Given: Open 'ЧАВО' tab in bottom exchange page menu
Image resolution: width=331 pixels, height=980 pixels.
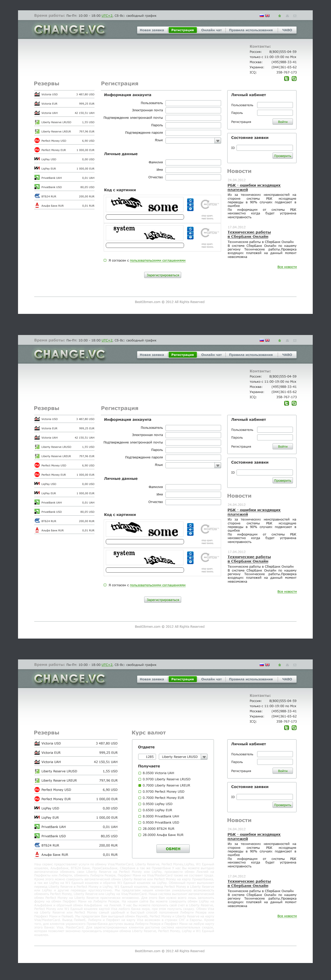Looking at the screenshot, I should click(287, 679).
